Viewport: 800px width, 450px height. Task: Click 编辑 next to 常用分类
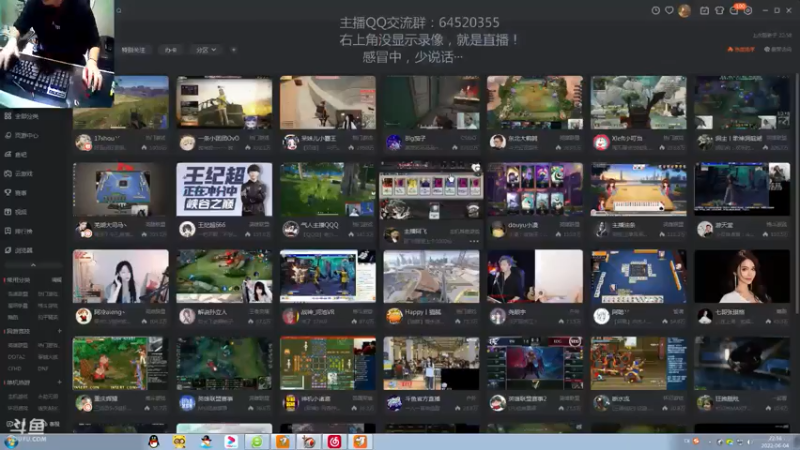point(56,280)
